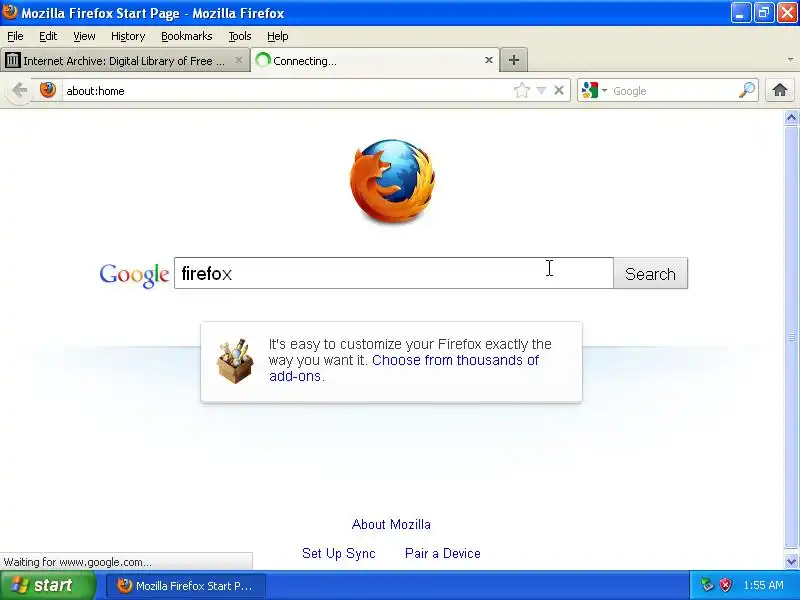This screenshot has width=800, height=600.
Task: Open the Tools menu
Action: [x=240, y=36]
